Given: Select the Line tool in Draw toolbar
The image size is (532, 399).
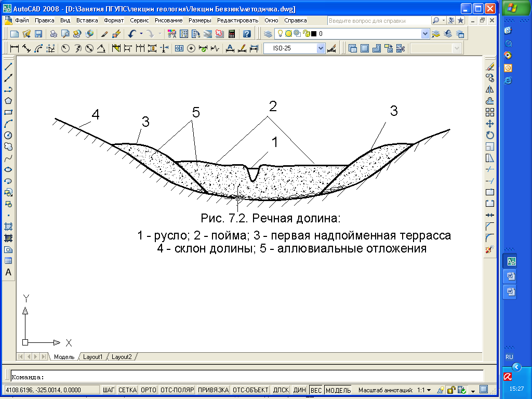Looking at the screenshot, I should (x=8, y=66).
